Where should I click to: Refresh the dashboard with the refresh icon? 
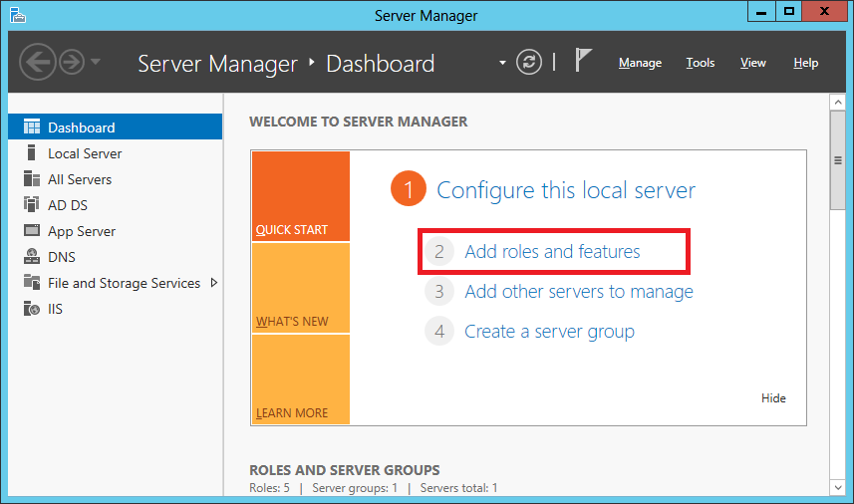pyautogui.click(x=530, y=62)
